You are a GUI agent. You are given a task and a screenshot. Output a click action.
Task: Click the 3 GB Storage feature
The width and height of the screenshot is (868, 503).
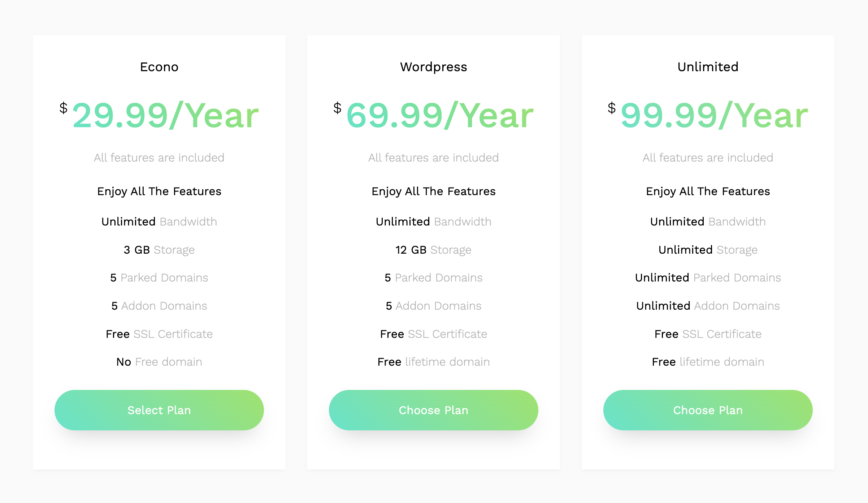point(159,250)
